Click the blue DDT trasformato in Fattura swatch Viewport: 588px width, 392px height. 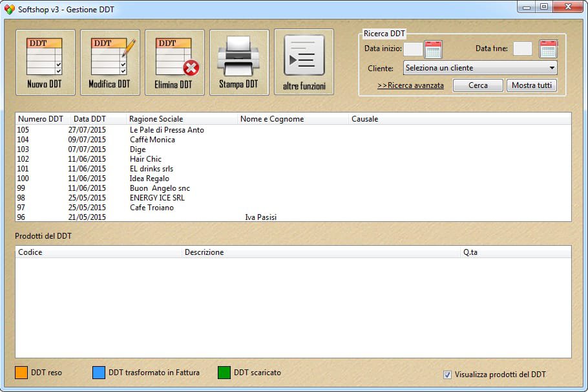pos(99,373)
